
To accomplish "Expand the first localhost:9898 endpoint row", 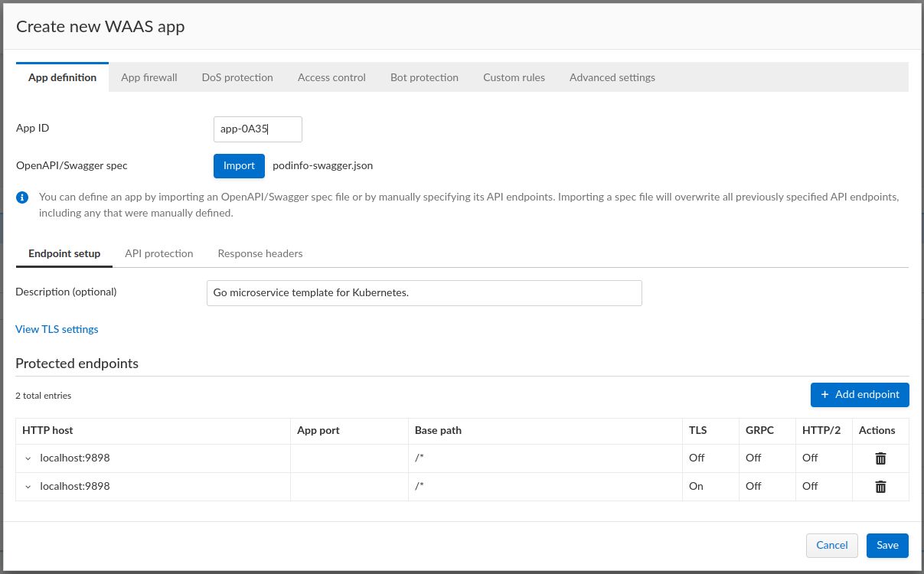I will 28,458.
